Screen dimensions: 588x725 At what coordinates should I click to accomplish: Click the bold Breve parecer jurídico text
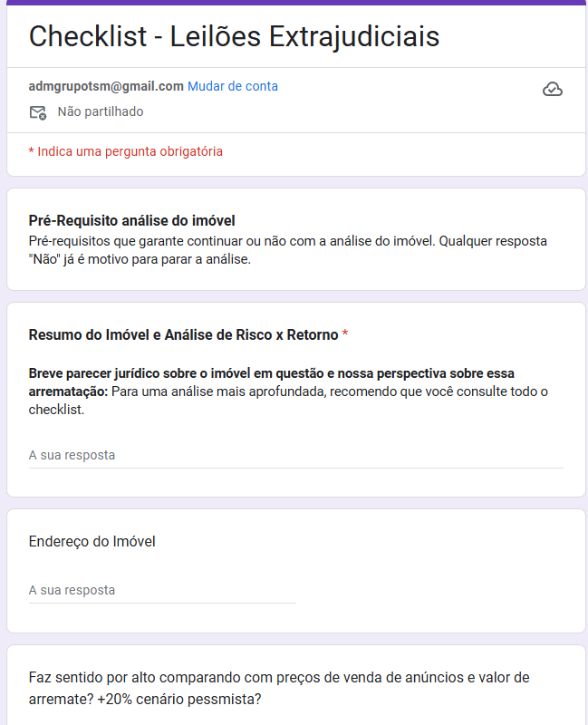click(x=271, y=382)
